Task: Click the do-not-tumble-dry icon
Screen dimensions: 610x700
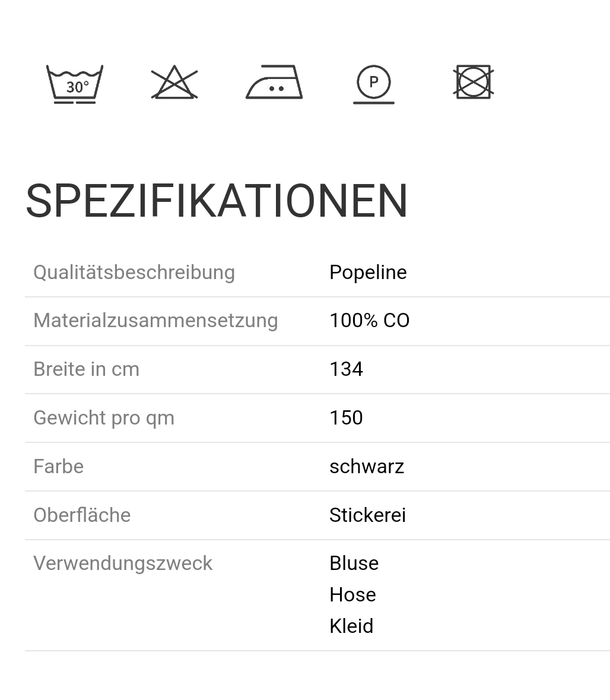Action: point(474,82)
